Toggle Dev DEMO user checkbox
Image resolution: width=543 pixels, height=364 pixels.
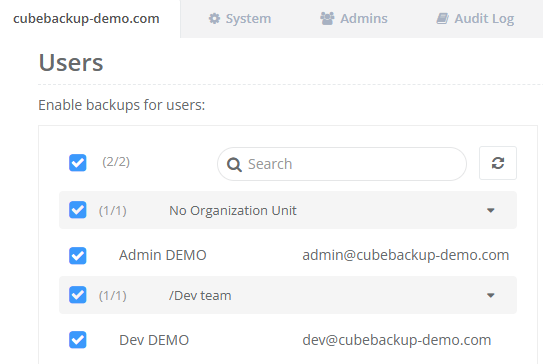coord(78,340)
